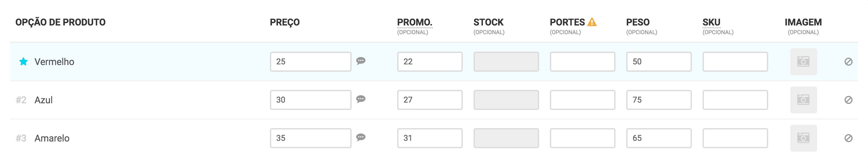Click the SKU column header
Viewport: 868px width, 167px height.
coord(711,22)
